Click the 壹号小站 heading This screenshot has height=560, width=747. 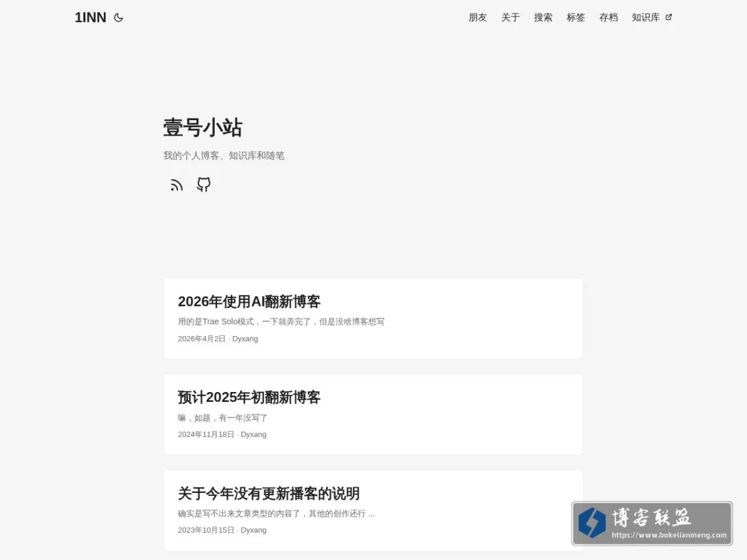tap(202, 128)
